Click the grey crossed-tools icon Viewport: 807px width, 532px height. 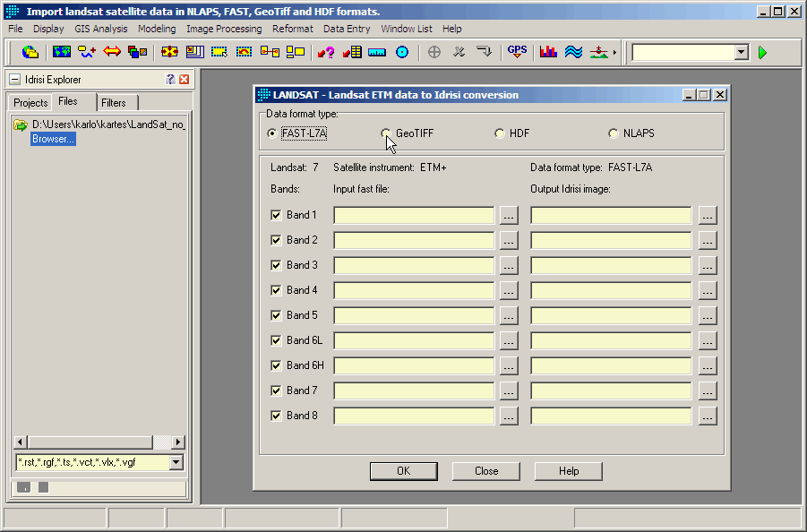pyautogui.click(x=459, y=52)
